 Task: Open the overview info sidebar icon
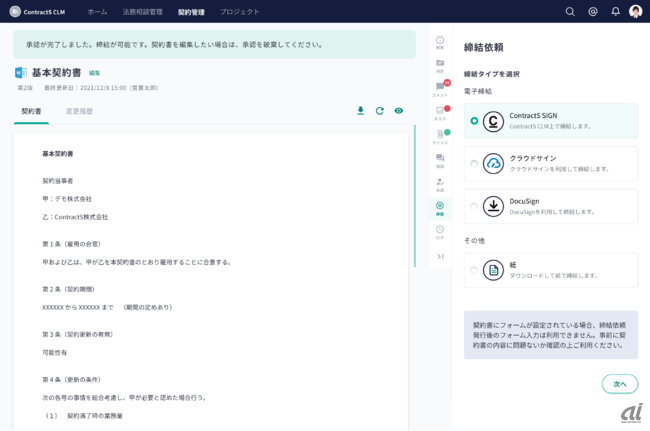coord(440,42)
